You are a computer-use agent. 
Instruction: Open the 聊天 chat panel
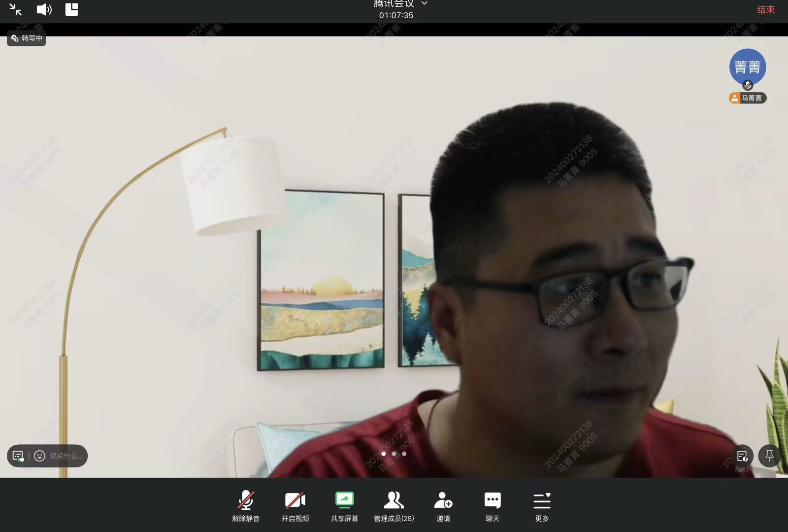492,505
